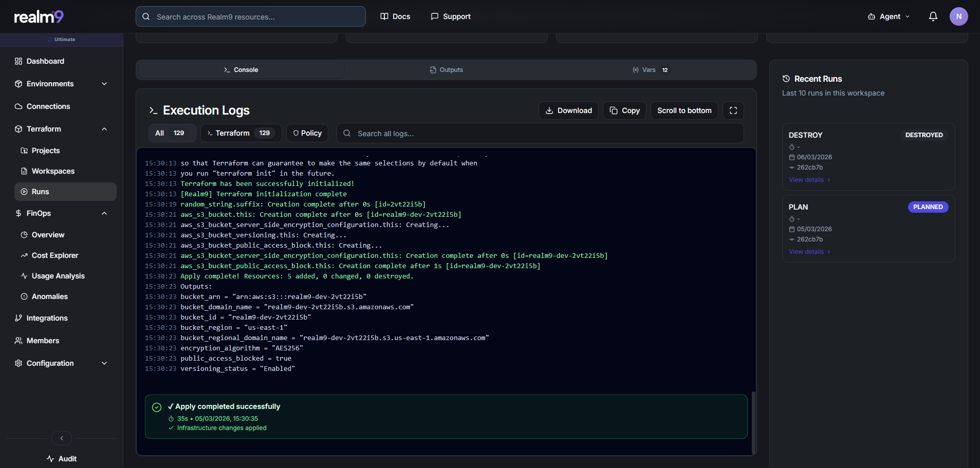Image resolution: width=980 pixels, height=468 pixels.
Task: Download the execution logs
Action: point(568,110)
